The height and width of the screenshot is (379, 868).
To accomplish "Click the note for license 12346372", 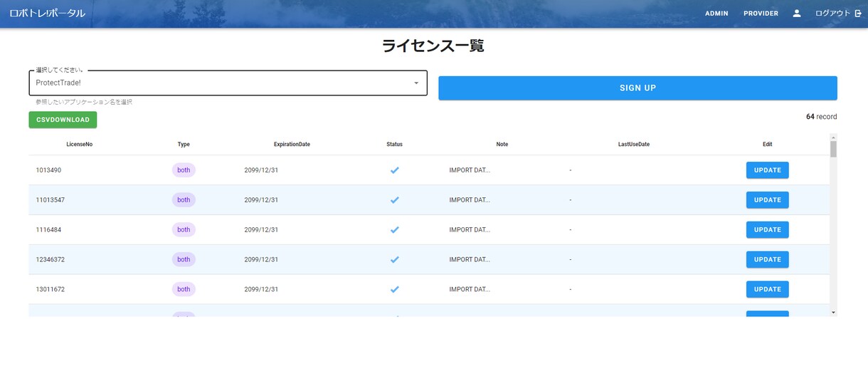I will (470, 260).
